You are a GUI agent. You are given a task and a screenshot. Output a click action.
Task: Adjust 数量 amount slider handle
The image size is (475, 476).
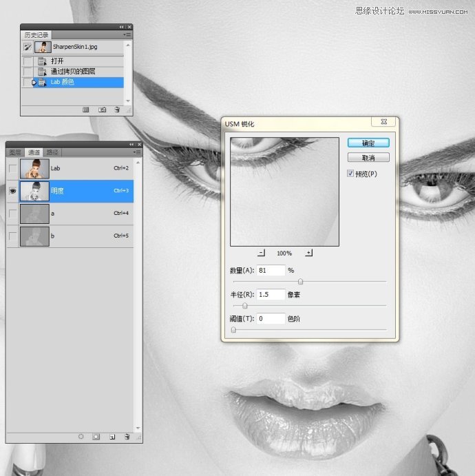[x=300, y=282]
